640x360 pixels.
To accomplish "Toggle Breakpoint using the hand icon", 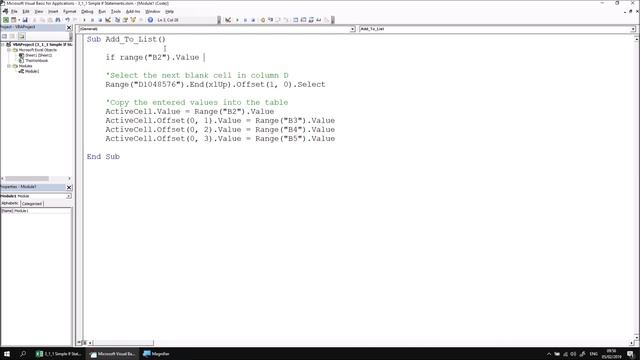I will point(263,20).
